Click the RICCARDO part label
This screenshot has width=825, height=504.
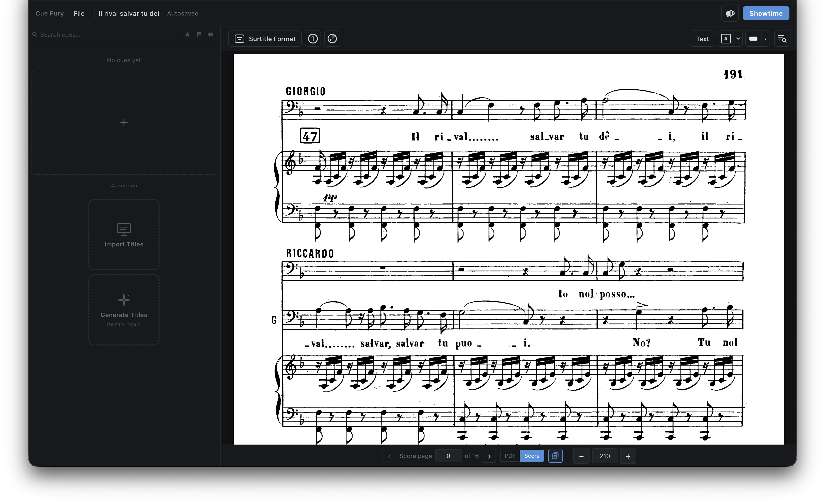(310, 254)
